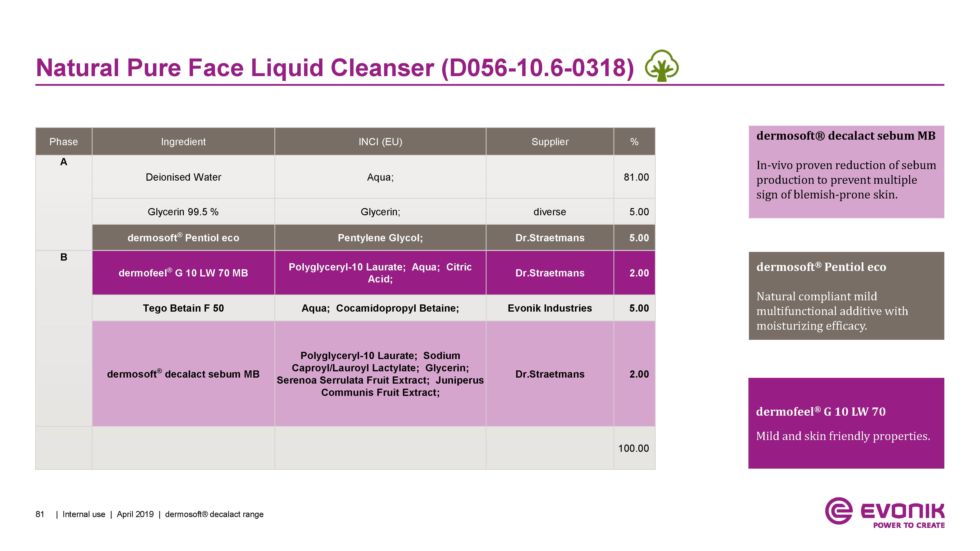
Task: Click the Evonik Industries supplier cell
Action: point(550,308)
